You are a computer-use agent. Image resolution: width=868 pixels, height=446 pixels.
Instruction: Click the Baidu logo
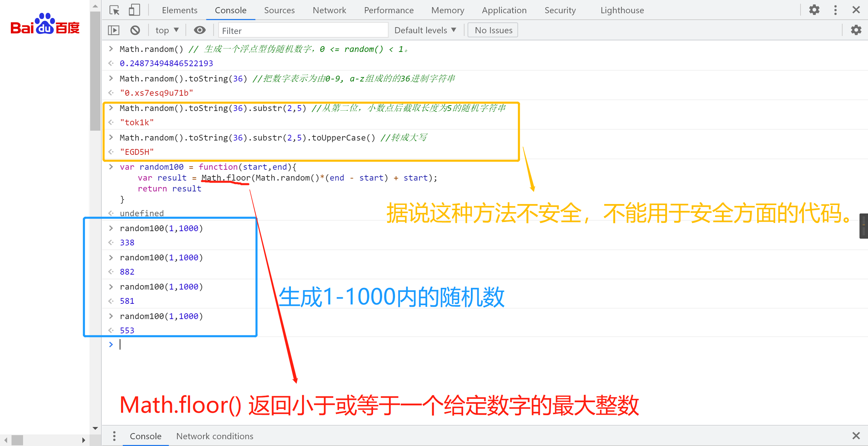pyautogui.click(x=45, y=24)
